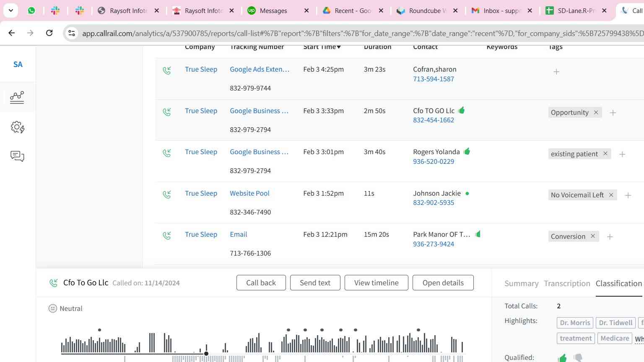644x362 pixels.
Task: Open True Sleep company in Johnson Jackie row
Action: (x=201, y=194)
